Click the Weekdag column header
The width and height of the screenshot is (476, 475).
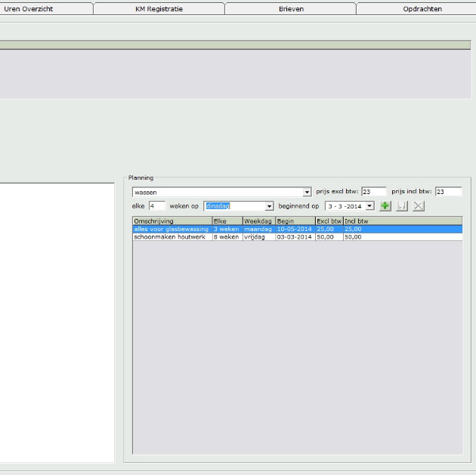point(258,221)
